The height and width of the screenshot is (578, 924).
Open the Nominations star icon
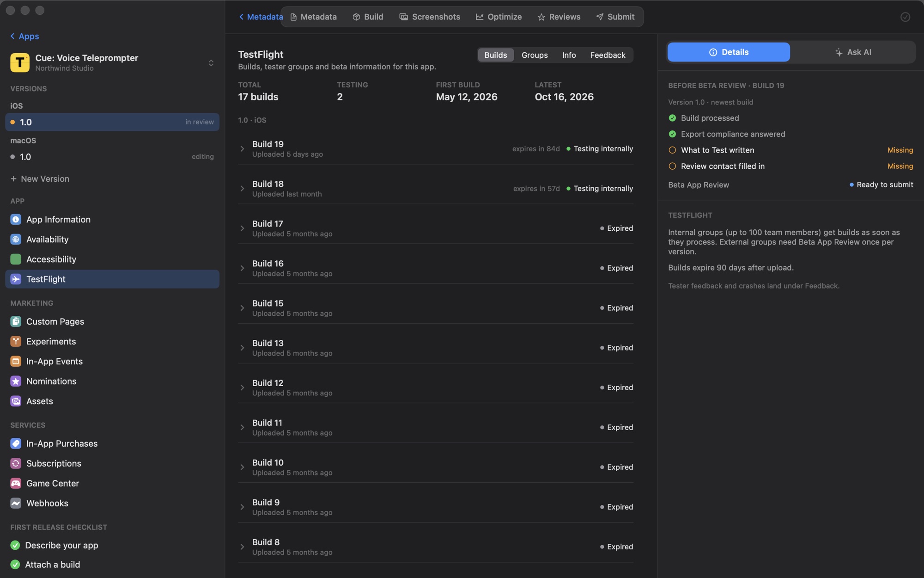16,381
